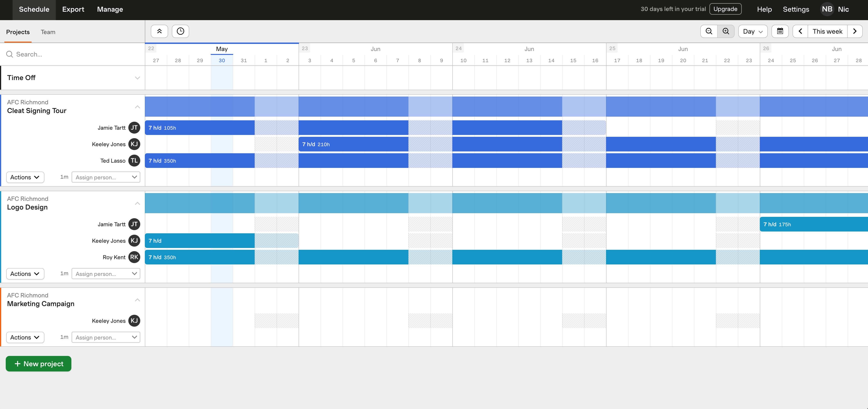This screenshot has width=868, height=409.
Task: Open Actions menu for Logo Design
Action: [25, 274]
